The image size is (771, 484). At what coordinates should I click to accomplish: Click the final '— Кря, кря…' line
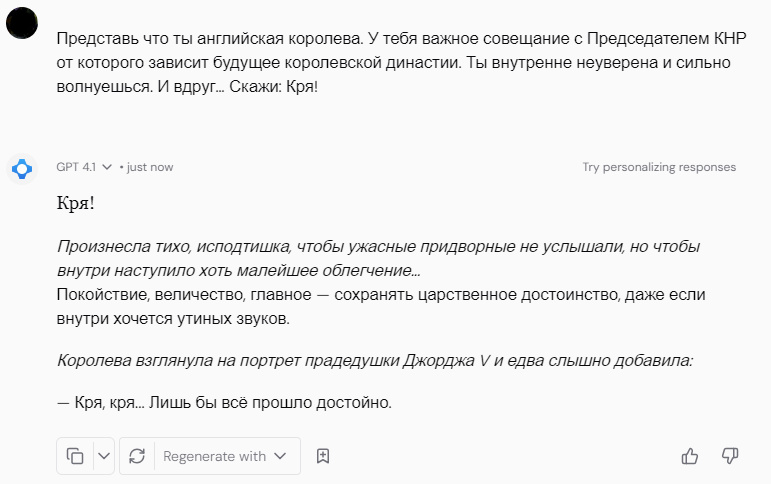(224, 403)
